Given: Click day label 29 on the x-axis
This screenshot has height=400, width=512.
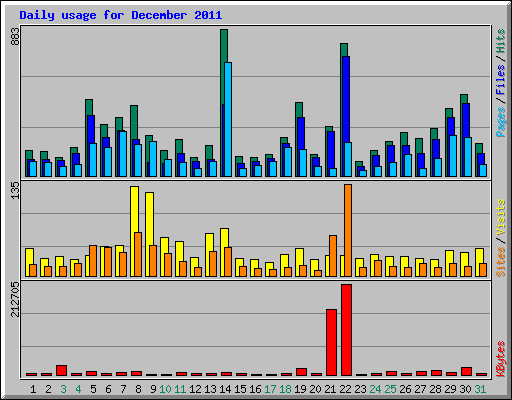Looking at the screenshot, I should (450, 389).
